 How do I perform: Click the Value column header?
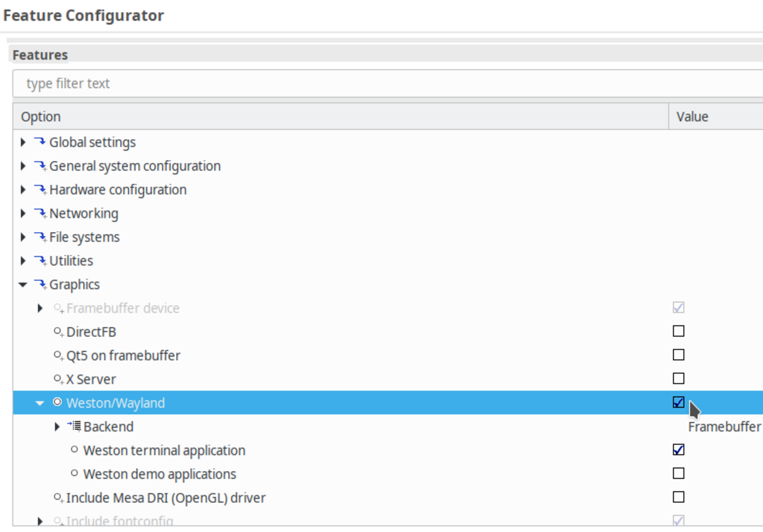[x=693, y=116]
